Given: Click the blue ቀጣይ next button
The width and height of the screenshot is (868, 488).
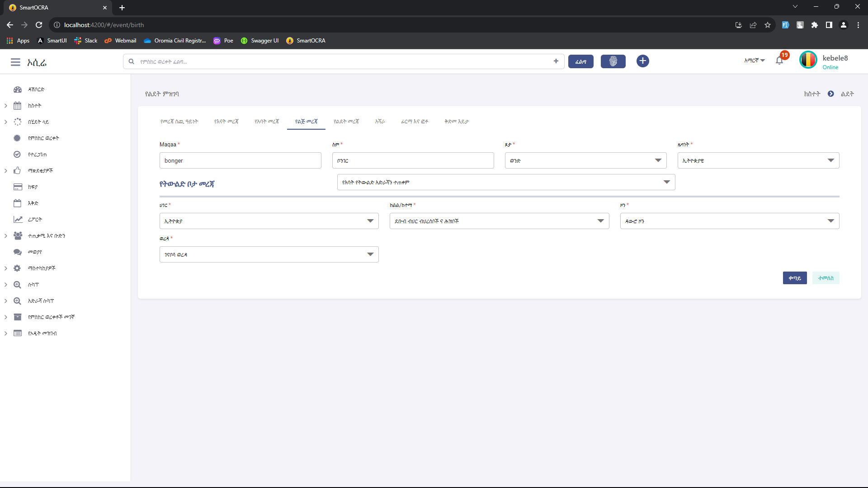Looking at the screenshot, I should click(795, 278).
